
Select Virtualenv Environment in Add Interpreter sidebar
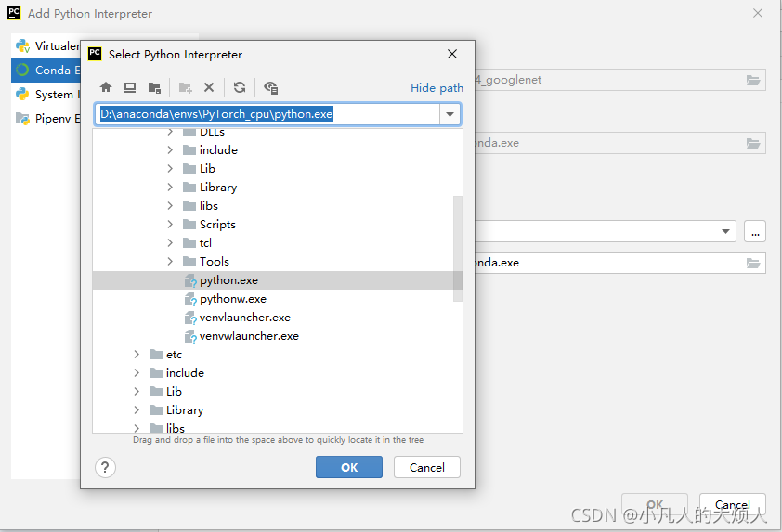tap(46, 45)
